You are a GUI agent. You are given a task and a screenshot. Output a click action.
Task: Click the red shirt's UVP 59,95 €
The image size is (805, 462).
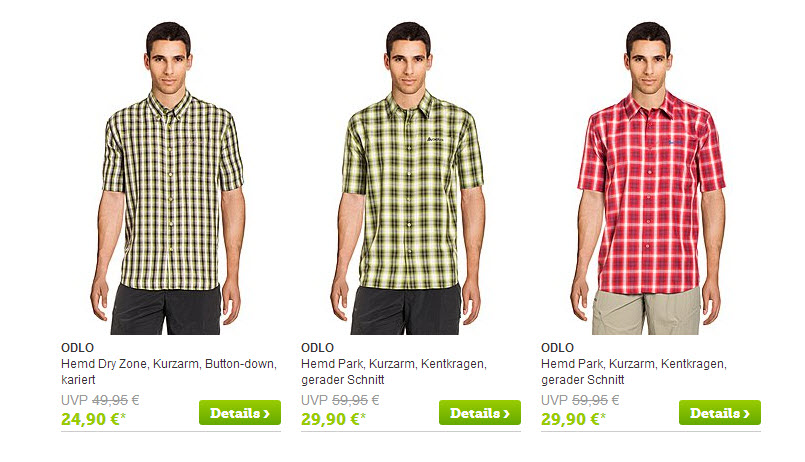(x=580, y=400)
